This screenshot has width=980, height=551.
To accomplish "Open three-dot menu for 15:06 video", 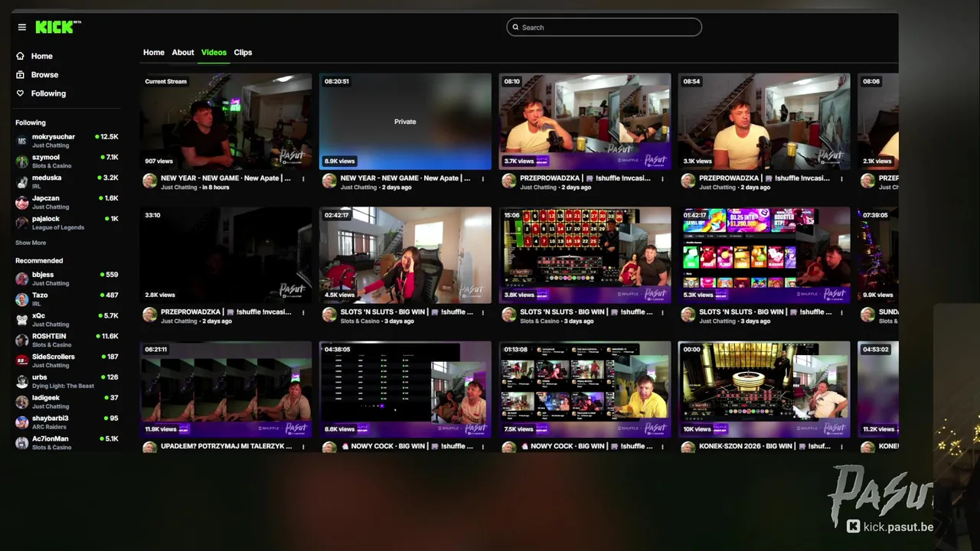I will 662,313.
